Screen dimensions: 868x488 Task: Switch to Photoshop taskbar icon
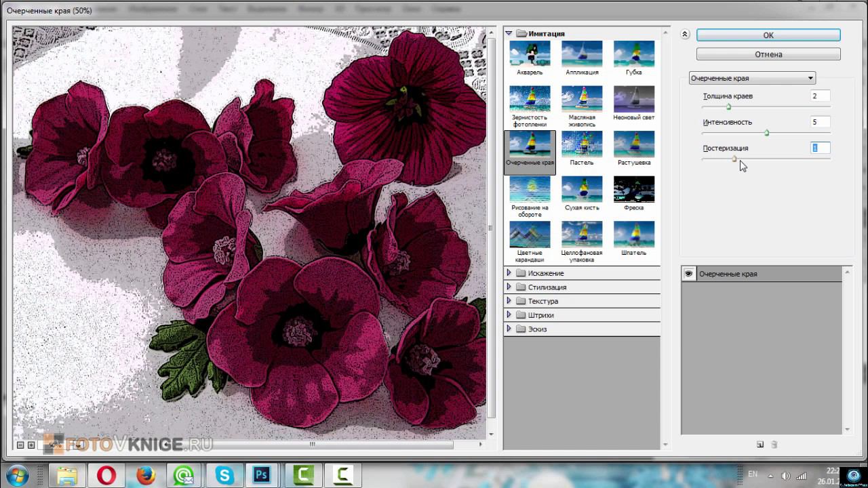[262, 475]
